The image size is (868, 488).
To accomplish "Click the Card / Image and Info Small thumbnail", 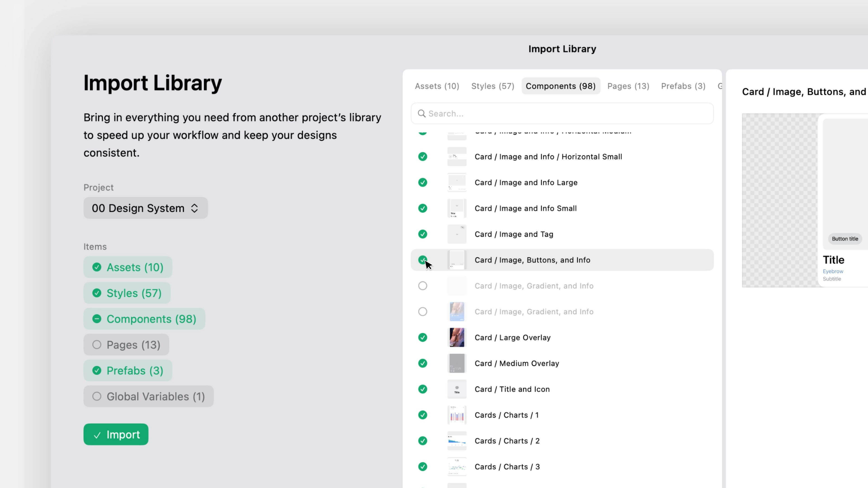I will pos(457,208).
